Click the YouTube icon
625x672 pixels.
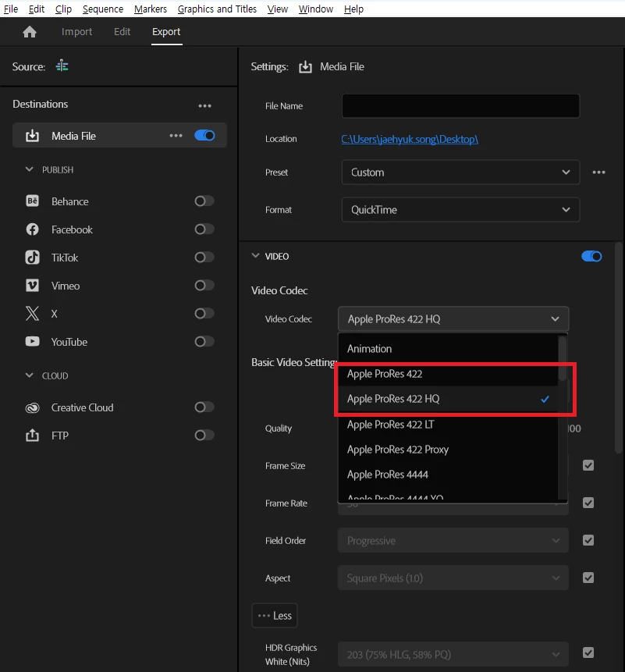coord(32,342)
